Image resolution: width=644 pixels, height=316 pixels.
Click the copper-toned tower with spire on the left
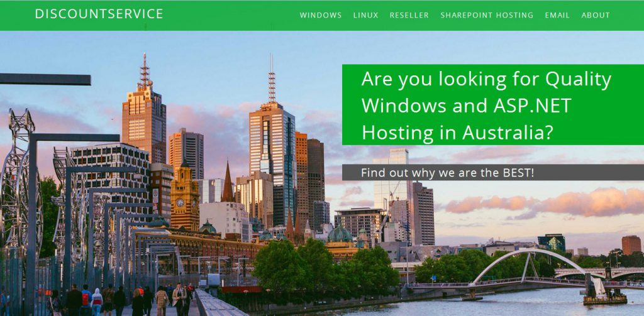tap(144, 115)
